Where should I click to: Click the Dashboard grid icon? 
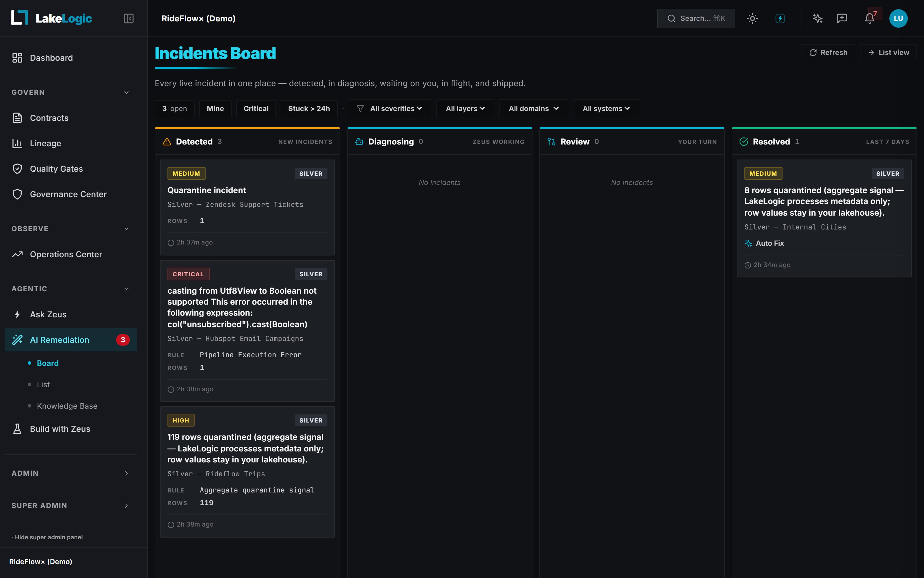point(17,58)
